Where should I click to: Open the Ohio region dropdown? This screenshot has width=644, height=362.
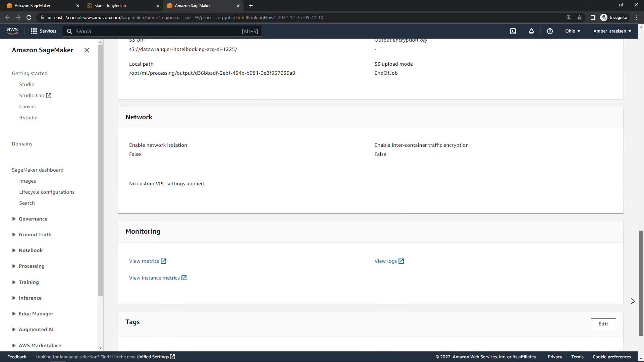pyautogui.click(x=573, y=31)
